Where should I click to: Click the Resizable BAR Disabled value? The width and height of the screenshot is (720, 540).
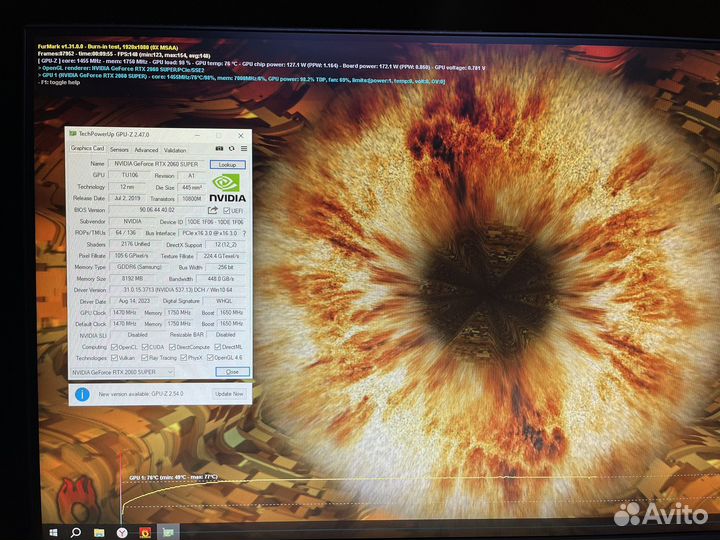coord(226,335)
